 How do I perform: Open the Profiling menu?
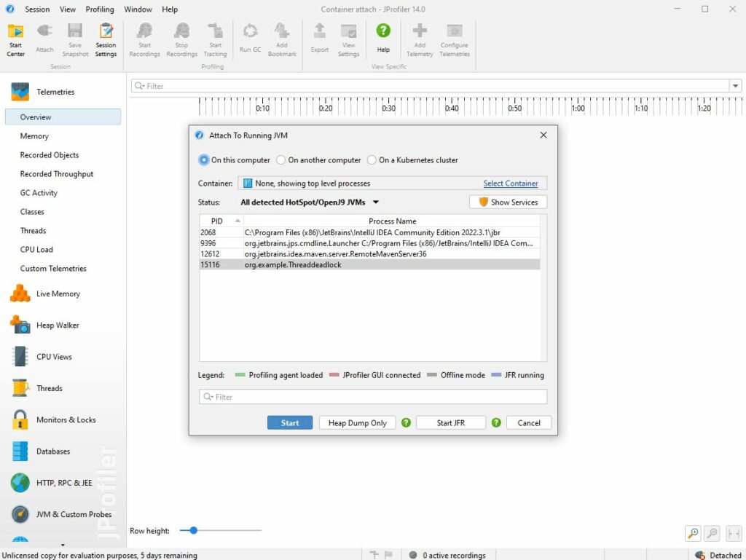[100, 9]
